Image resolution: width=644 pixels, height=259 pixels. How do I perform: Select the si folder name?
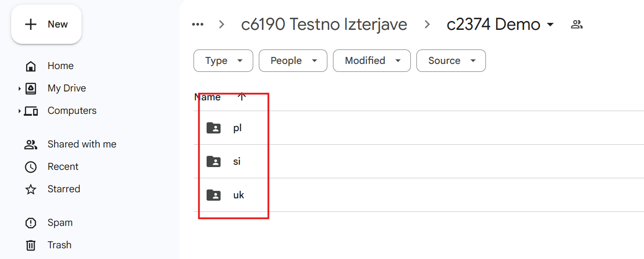(x=237, y=161)
